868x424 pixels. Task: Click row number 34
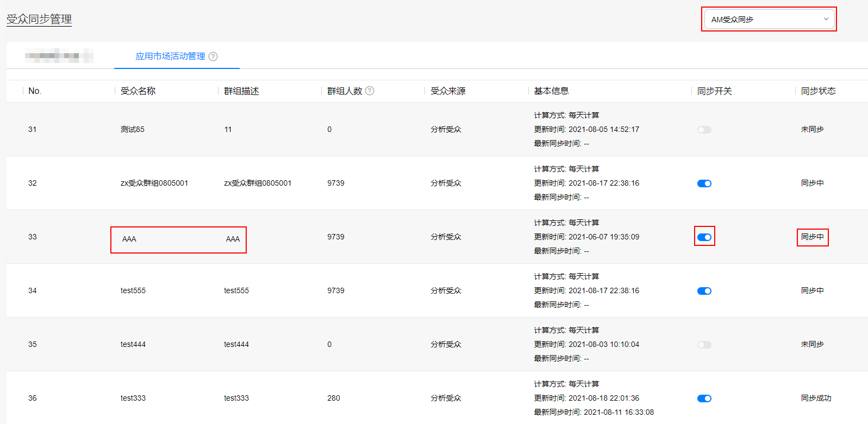[33, 290]
